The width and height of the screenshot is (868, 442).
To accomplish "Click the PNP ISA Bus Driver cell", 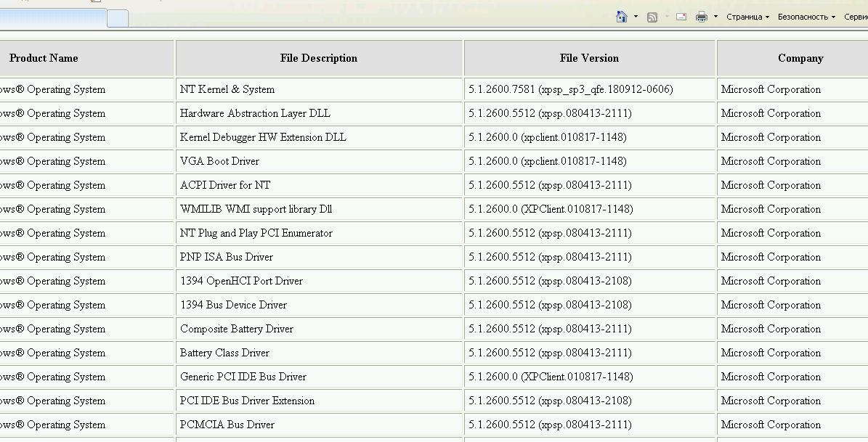I will pos(319,257).
